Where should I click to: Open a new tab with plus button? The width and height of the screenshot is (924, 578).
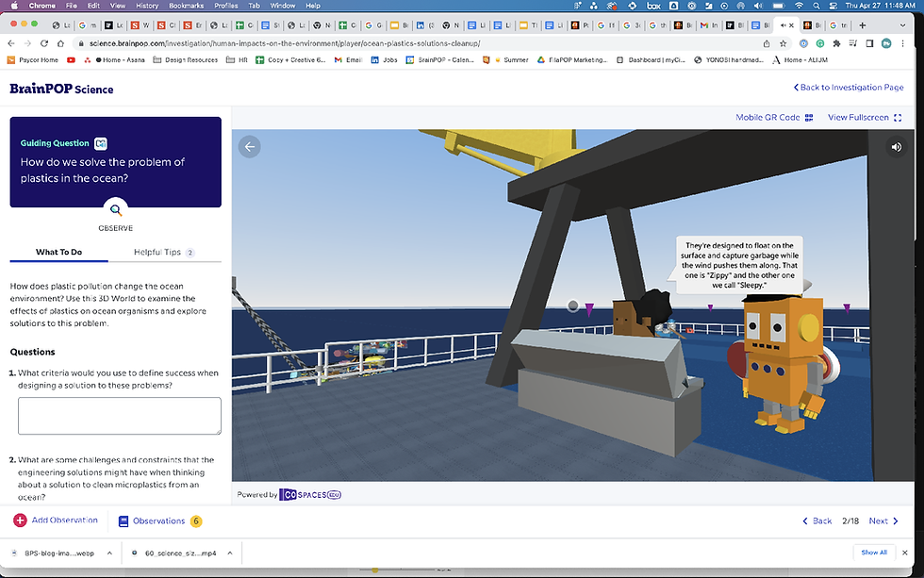click(862, 25)
